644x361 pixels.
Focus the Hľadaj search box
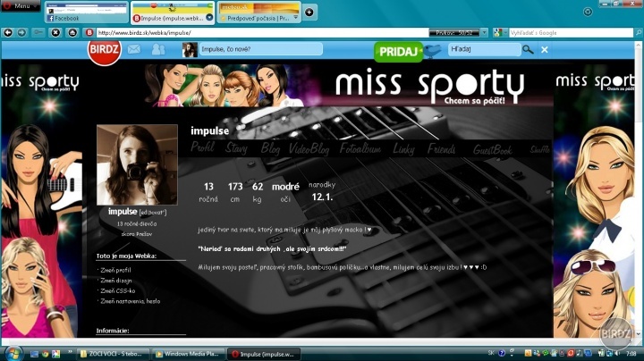484,49
